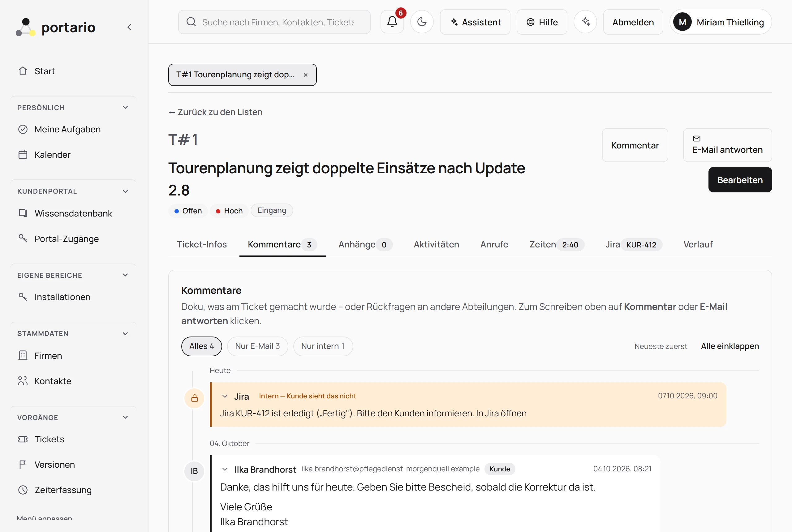Open Tickets icon in sidebar

23,439
